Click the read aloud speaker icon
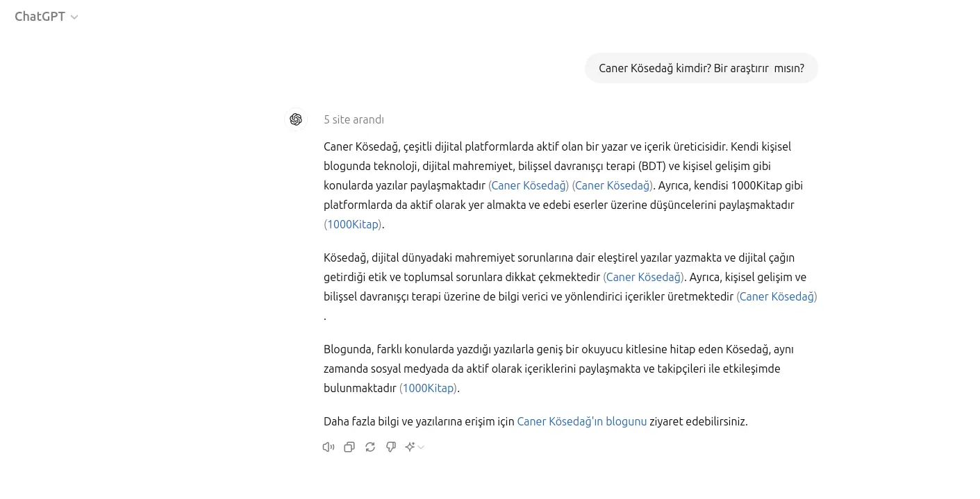The width and height of the screenshot is (980, 499). point(329,447)
